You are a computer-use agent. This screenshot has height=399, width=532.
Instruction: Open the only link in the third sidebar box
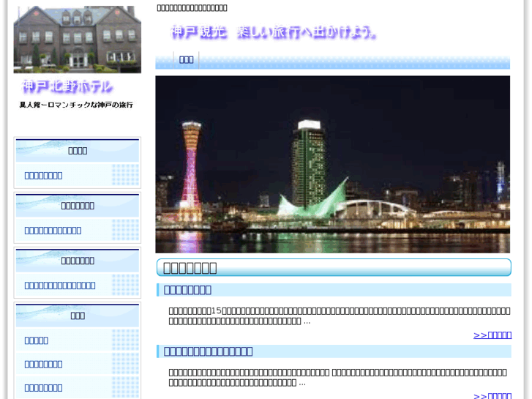60,286
